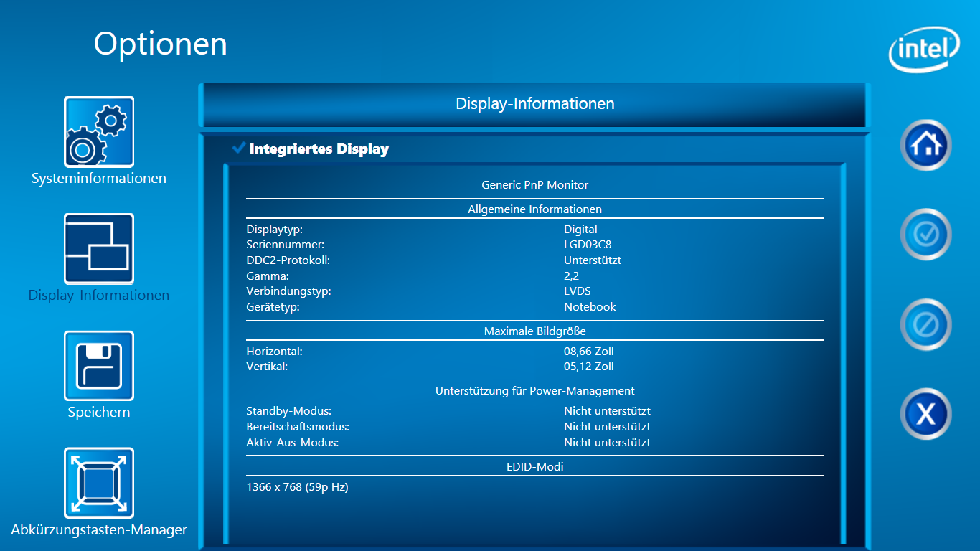This screenshot has height=551, width=980.
Task: Click the serial number LGD03C8 value
Action: (587, 245)
